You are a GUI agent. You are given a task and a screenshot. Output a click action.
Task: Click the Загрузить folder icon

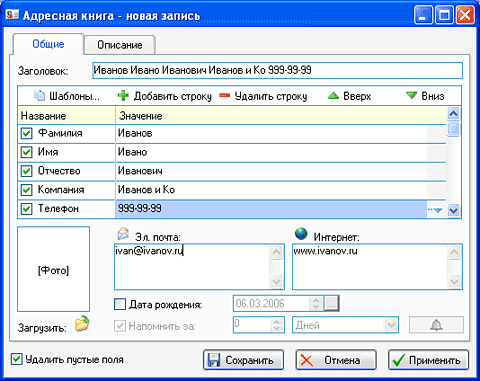pos(82,324)
